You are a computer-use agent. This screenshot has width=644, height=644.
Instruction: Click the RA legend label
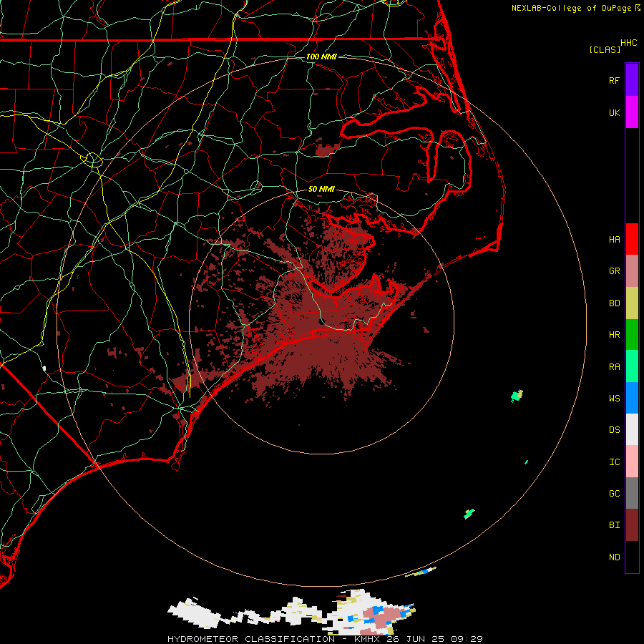point(614,366)
